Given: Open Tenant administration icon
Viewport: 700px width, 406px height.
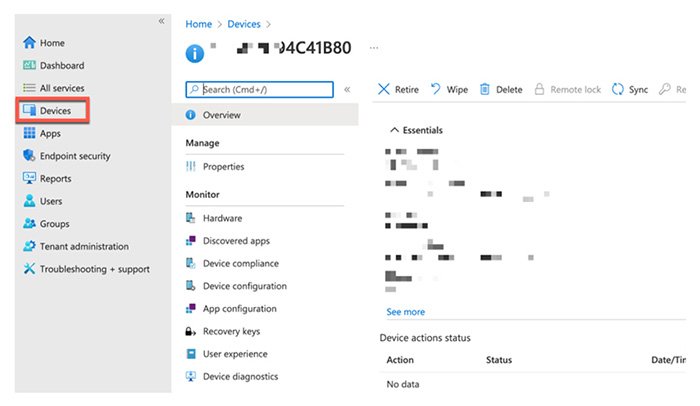Looking at the screenshot, I should [x=29, y=246].
